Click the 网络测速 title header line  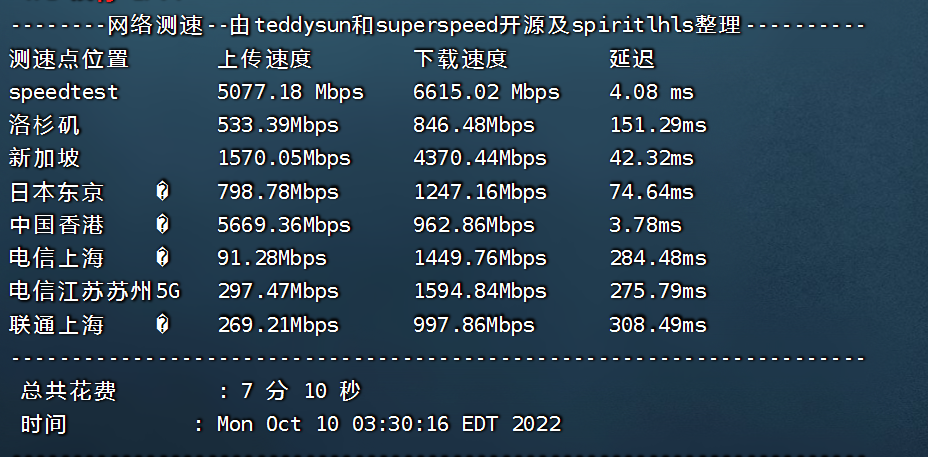point(438,26)
